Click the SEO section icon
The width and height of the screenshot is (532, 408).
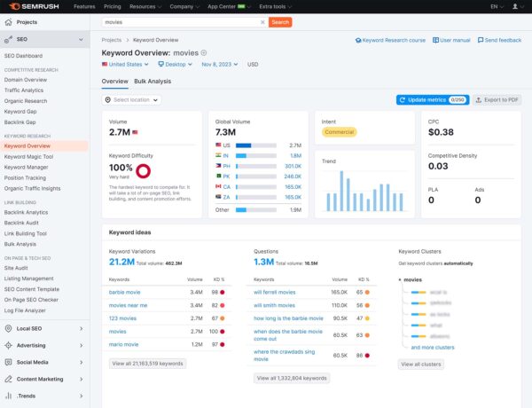(9, 39)
